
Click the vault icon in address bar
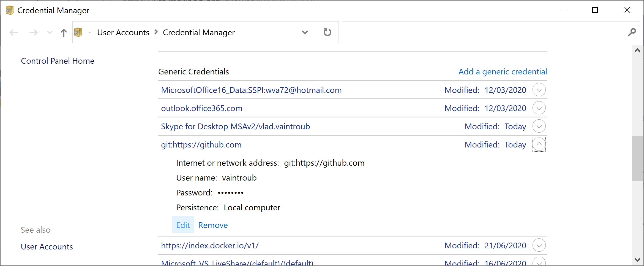click(x=78, y=32)
